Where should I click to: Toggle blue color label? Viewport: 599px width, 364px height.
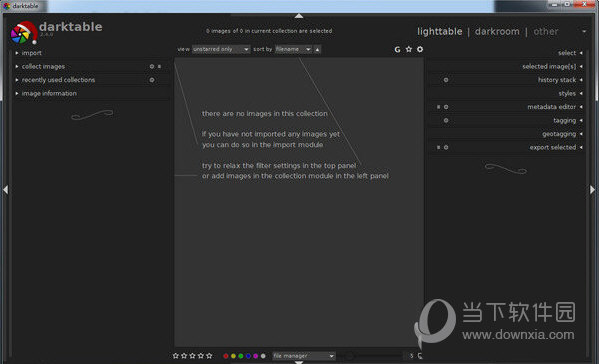(x=248, y=356)
